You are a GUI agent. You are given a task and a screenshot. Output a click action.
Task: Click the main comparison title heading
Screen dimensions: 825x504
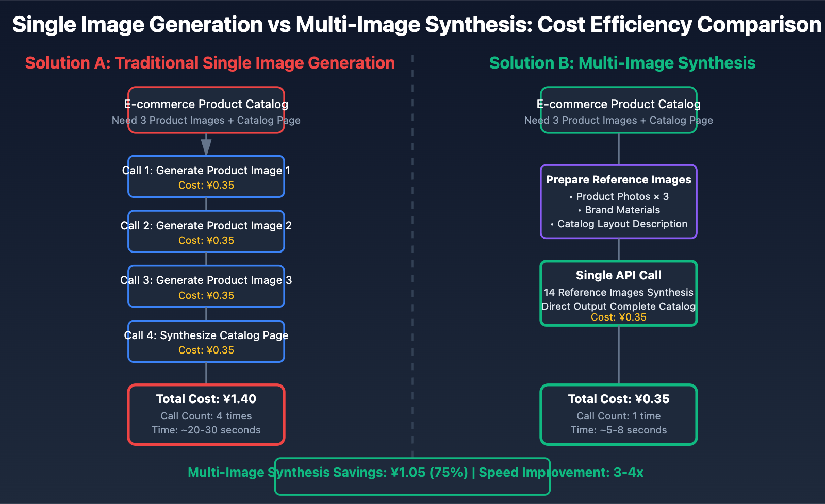(412, 24)
